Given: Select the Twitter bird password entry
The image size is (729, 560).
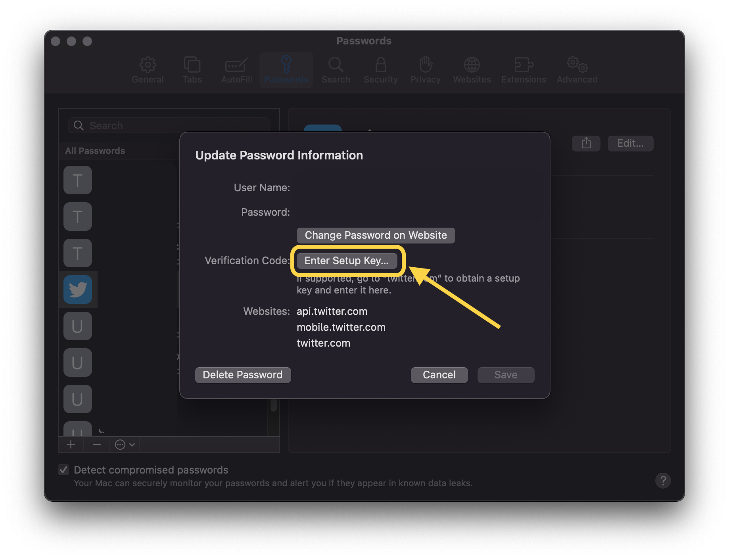Looking at the screenshot, I should coord(78,290).
